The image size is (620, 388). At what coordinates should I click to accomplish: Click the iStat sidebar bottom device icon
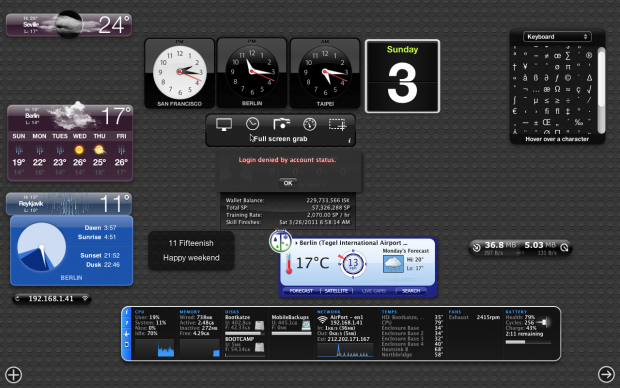click(127, 344)
